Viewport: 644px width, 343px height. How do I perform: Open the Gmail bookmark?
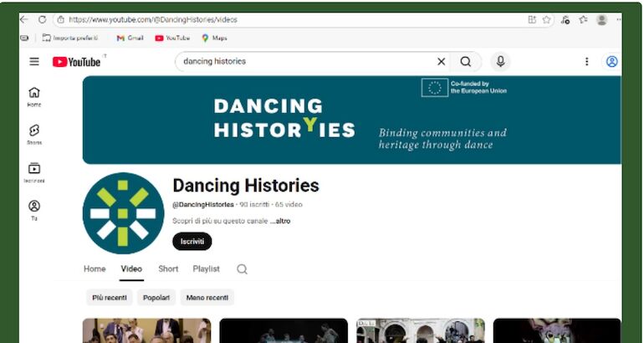click(x=130, y=38)
